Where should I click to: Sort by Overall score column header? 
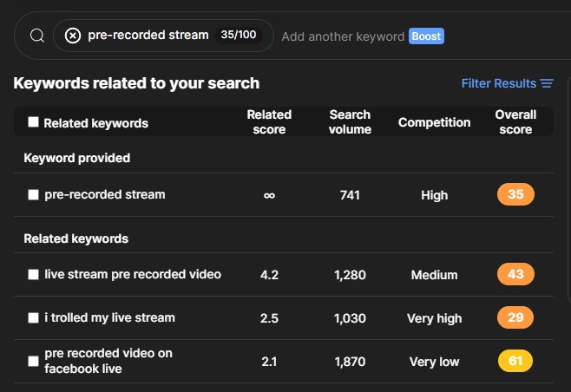515,122
